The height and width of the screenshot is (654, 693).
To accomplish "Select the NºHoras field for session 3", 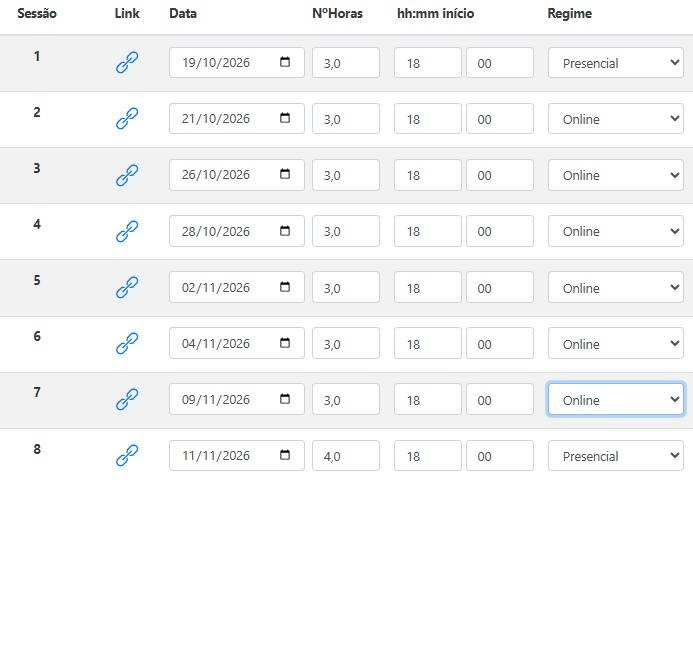I will pyautogui.click(x=346, y=175).
